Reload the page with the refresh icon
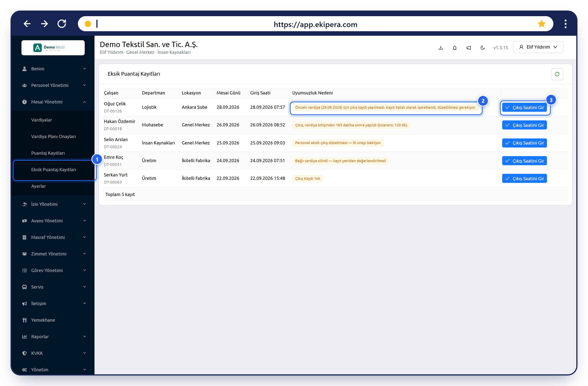The height and width of the screenshot is (386, 588). click(x=62, y=24)
